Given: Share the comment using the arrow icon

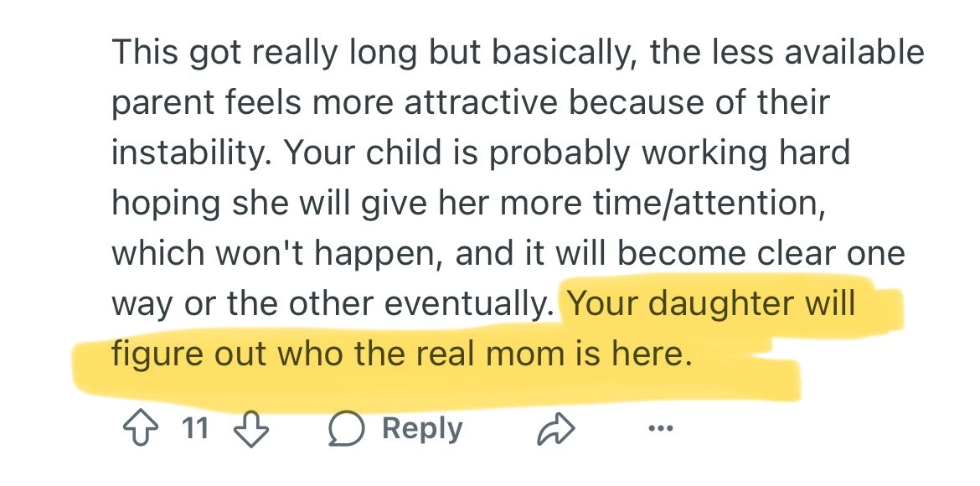Looking at the screenshot, I should coord(554,430).
